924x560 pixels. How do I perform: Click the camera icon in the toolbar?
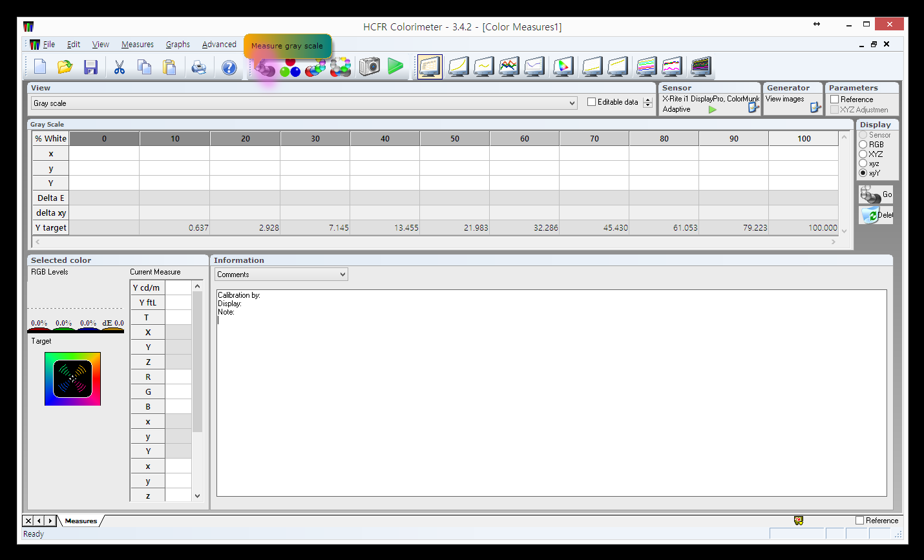[x=369, y=67]
